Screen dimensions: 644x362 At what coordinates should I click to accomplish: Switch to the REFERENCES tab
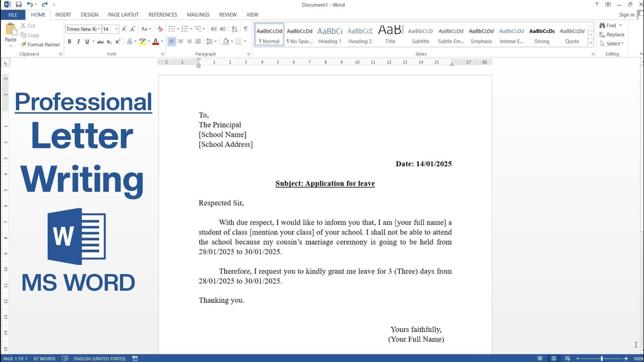(163, 15)
